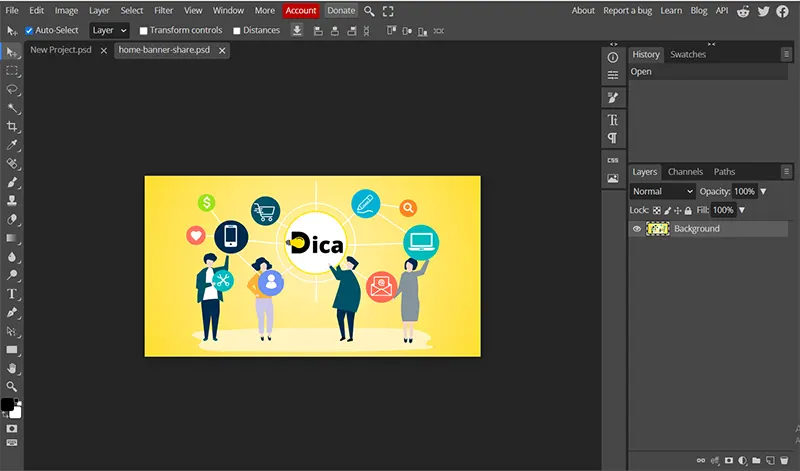Click the search magnifier in the menu bar
Image resolution: width=800 pixels, height=471 pixels.
tap(369, 11)
